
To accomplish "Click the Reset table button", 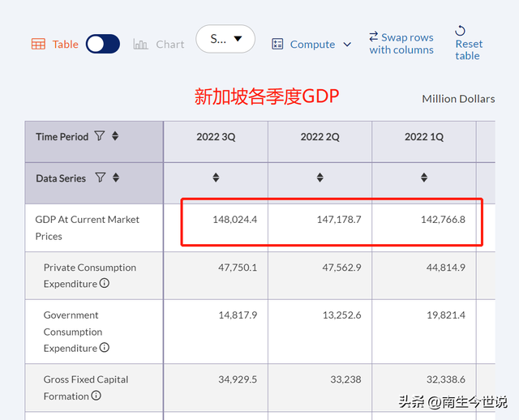I will click(468, 43).
